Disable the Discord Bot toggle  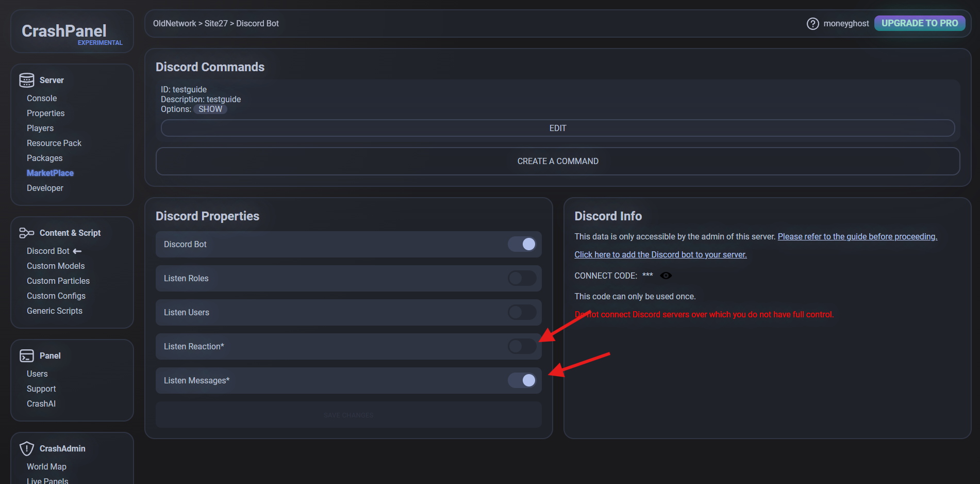(x=522, y=244)
